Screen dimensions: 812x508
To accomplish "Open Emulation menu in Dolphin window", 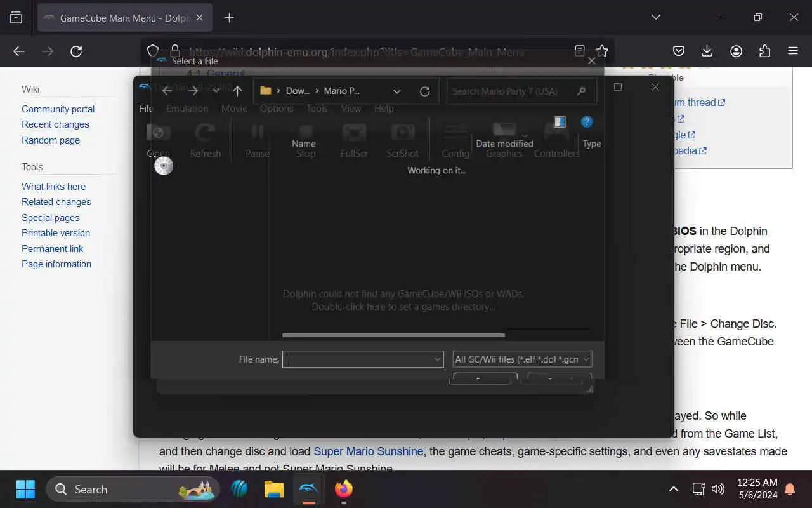I will (x=187, y=109).
